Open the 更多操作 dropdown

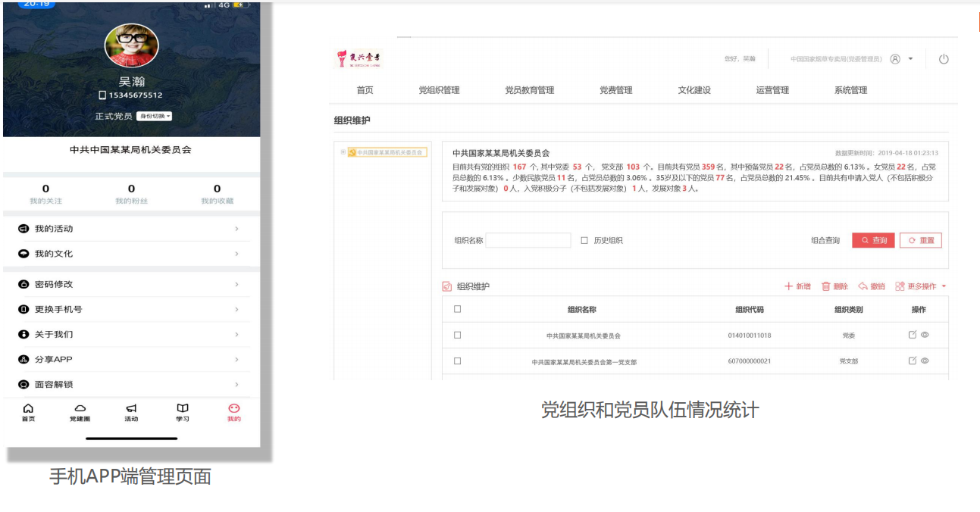[x=921, y=286]
